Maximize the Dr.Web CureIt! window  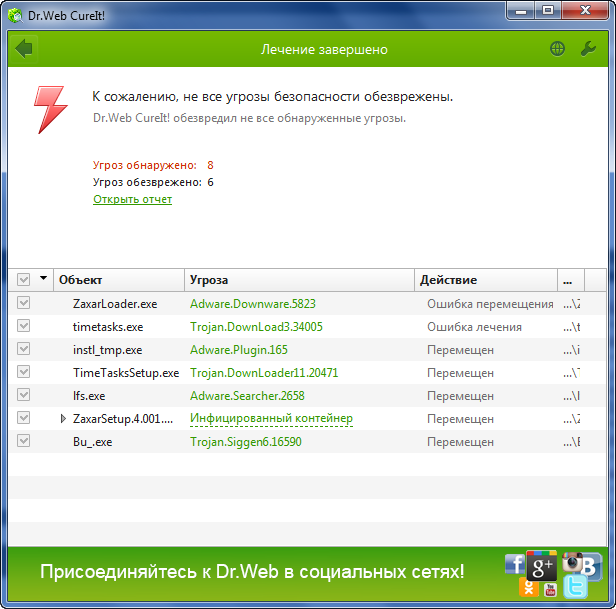pyautogui.click(x=548, y=11)
